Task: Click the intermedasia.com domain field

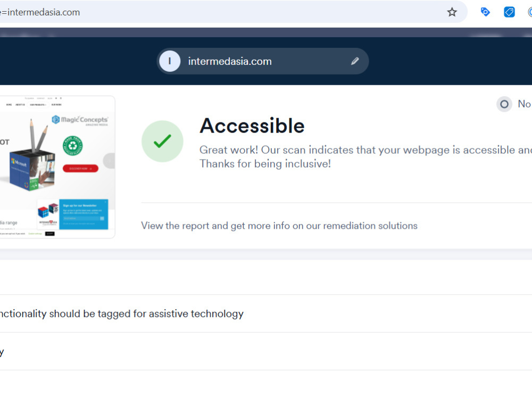Action: (x=263, y=61)
